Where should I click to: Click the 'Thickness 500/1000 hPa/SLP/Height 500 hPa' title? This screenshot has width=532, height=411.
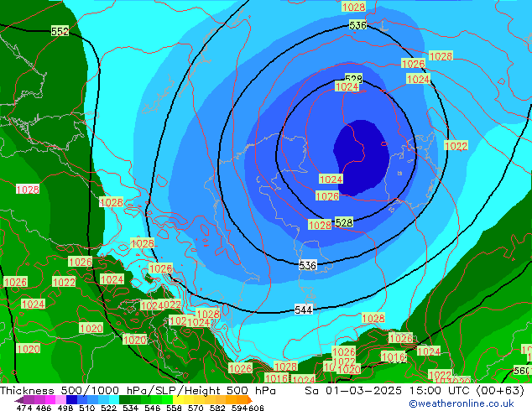click(x=138, y=391)
